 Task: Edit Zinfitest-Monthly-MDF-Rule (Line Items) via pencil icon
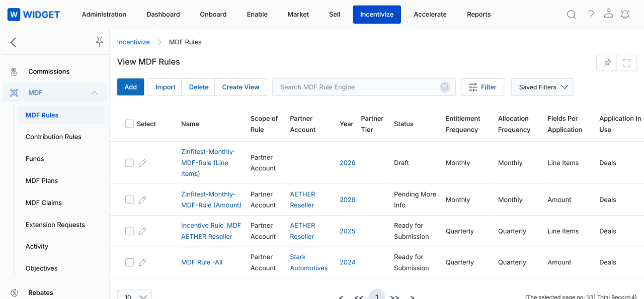(x=142, y=163)
